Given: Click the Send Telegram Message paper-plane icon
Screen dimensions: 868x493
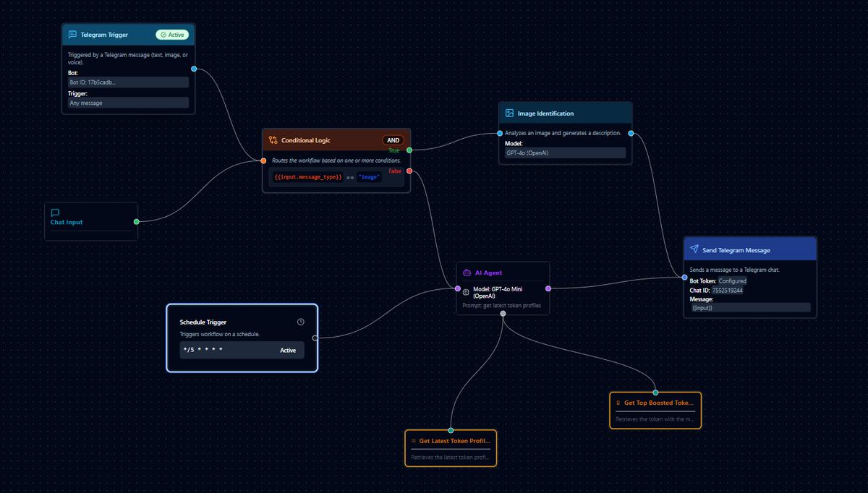Looking at the screenshot, I should [x=694, y=249].
